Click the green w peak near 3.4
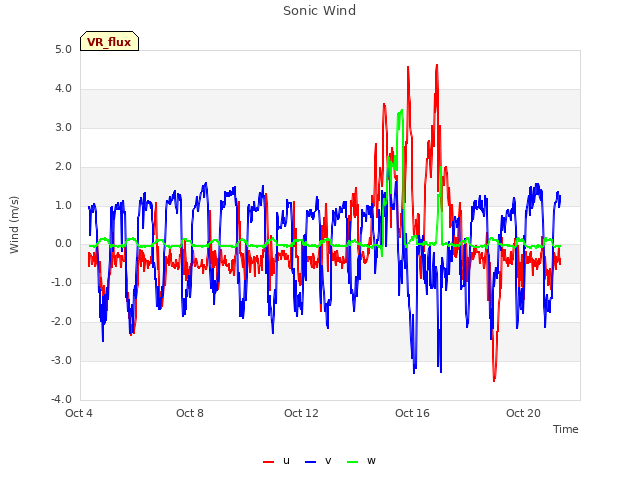This screenshot has width=640, height=480. (402, 110)
